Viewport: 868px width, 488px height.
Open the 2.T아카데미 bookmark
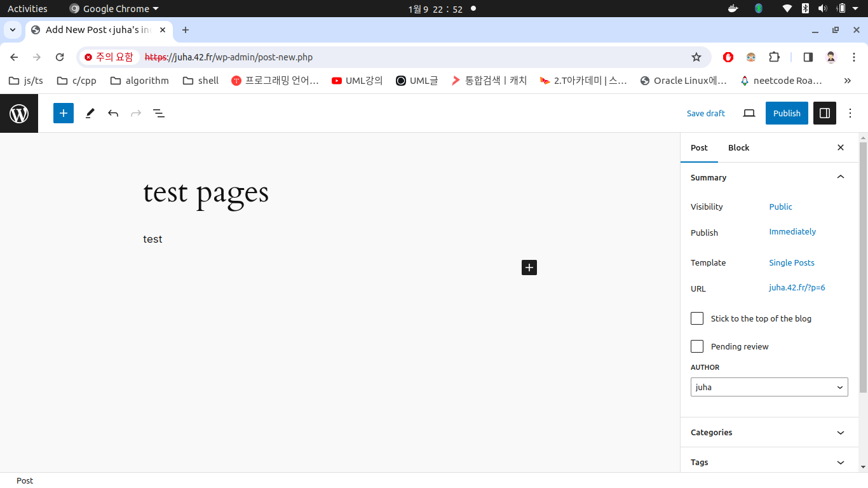[x=583, y=81]
